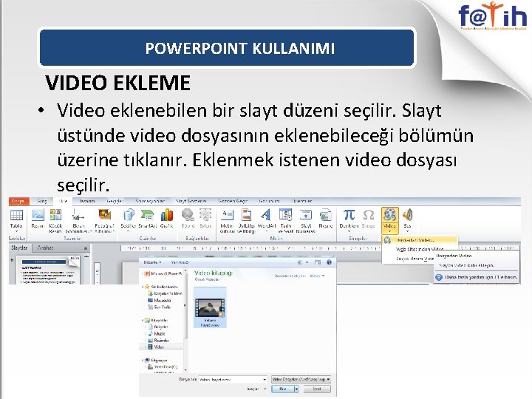
Task: Select the slide thumbnail in Slaytlar pane
Action: click(x=47, y=270)
